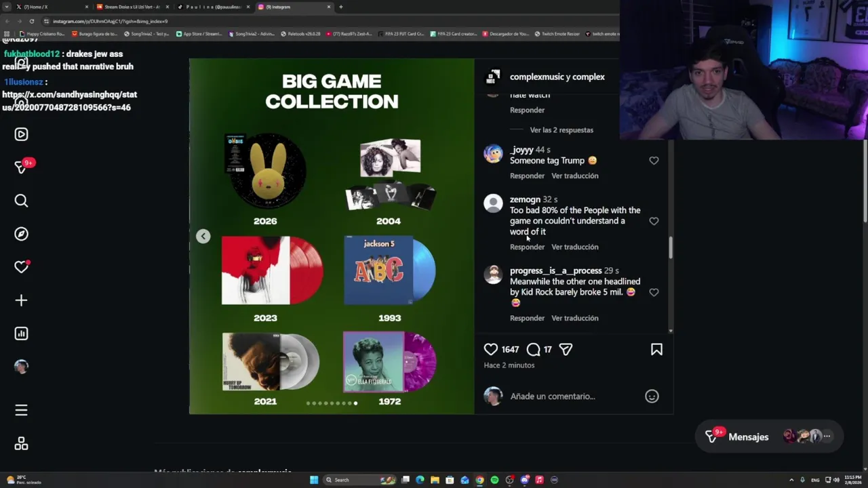Open Spotify from the taskbar
This screenshot has width=868, height=488.
tap(494, 480)
